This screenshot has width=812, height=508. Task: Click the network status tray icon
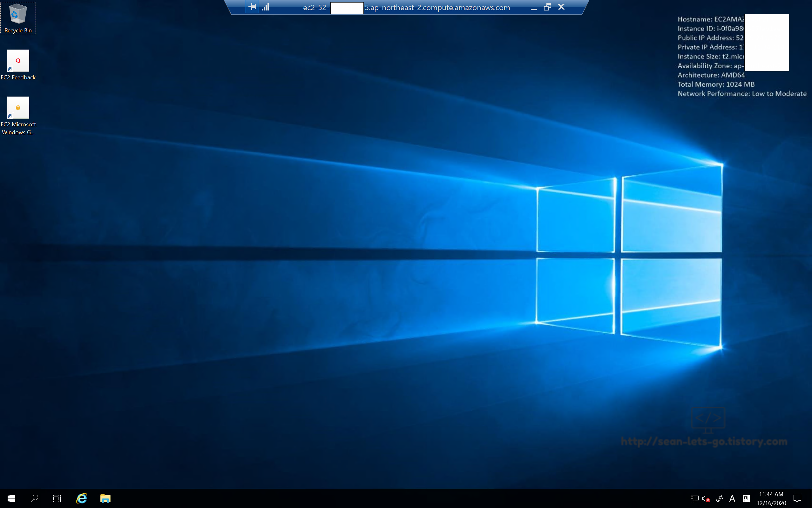tap(694, 498)
